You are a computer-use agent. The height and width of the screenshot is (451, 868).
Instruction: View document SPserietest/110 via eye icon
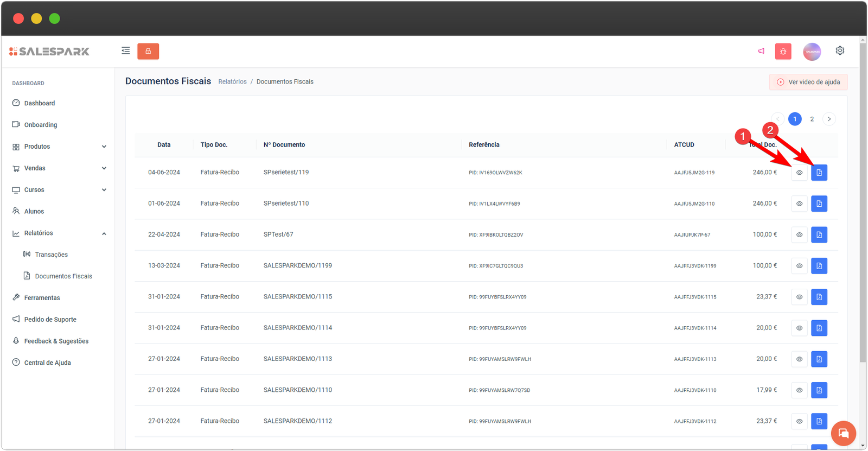[799, 204]
